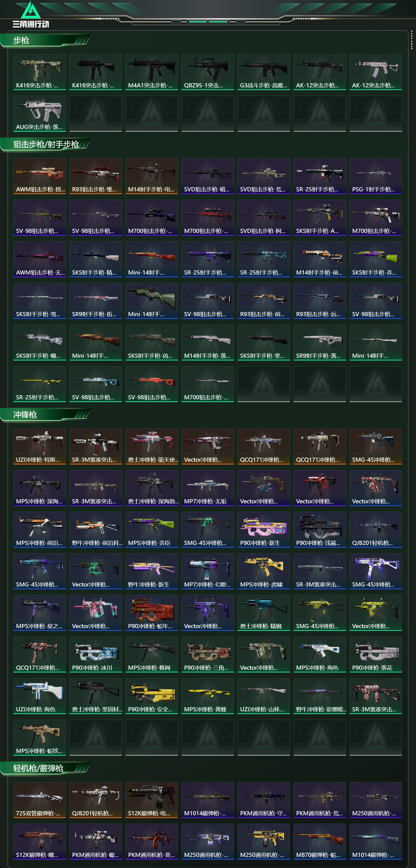The width and height of the screenshot is (416, 868).
Task: Choose the UZI冲锋枪-海色 item
Action: tap(39, 696)
